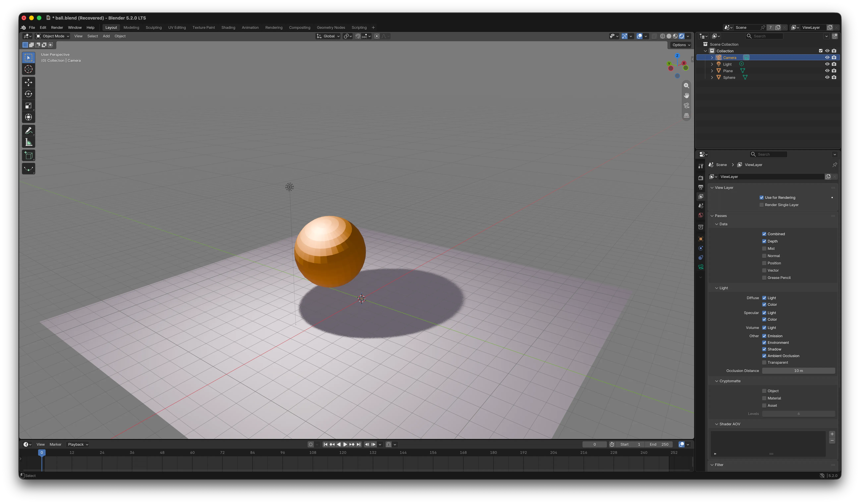
Task: Select the 3D Cursor tool
Action: (29, 69)
